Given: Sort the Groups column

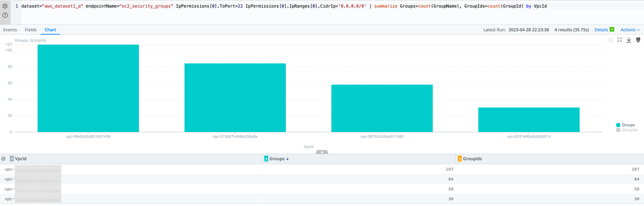Looking at the screenshot, I should [x=287, y=159].
